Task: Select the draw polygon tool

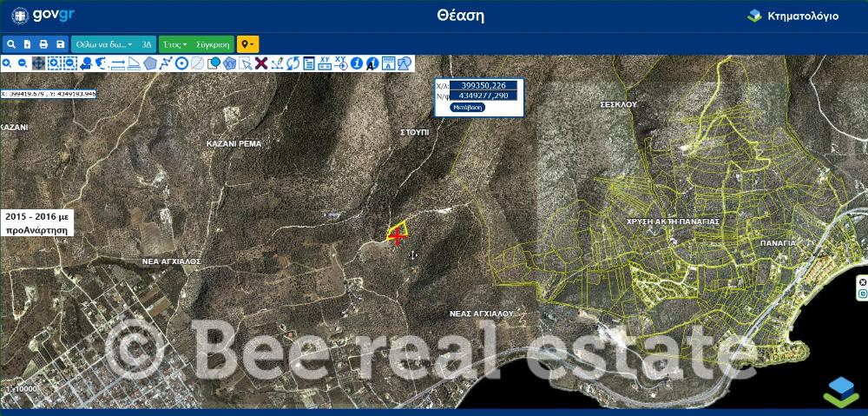Action: click(150, 63)
